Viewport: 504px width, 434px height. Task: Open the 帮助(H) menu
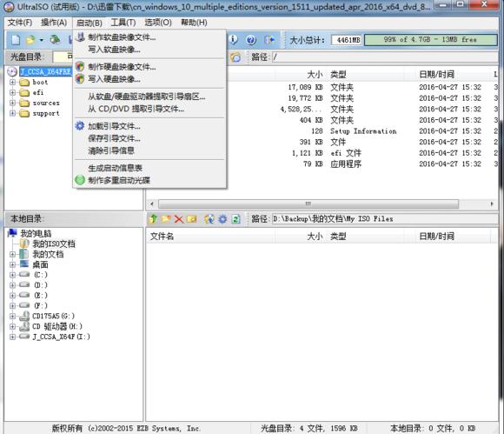click(x=194, y=23)
